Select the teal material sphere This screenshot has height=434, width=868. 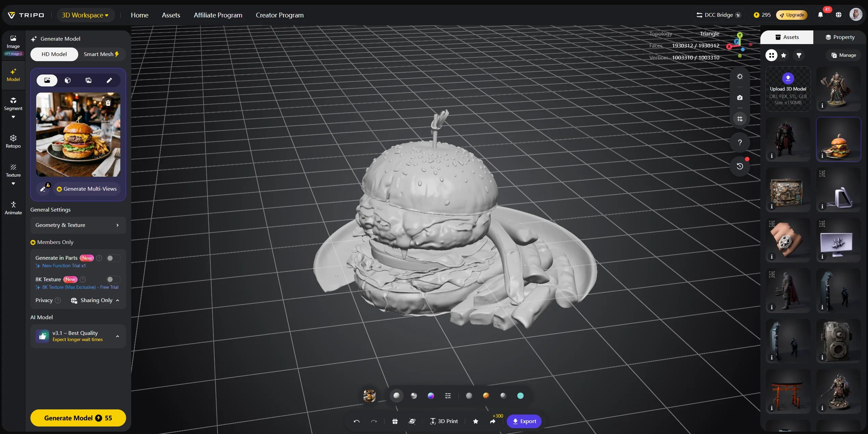[520, 396]
